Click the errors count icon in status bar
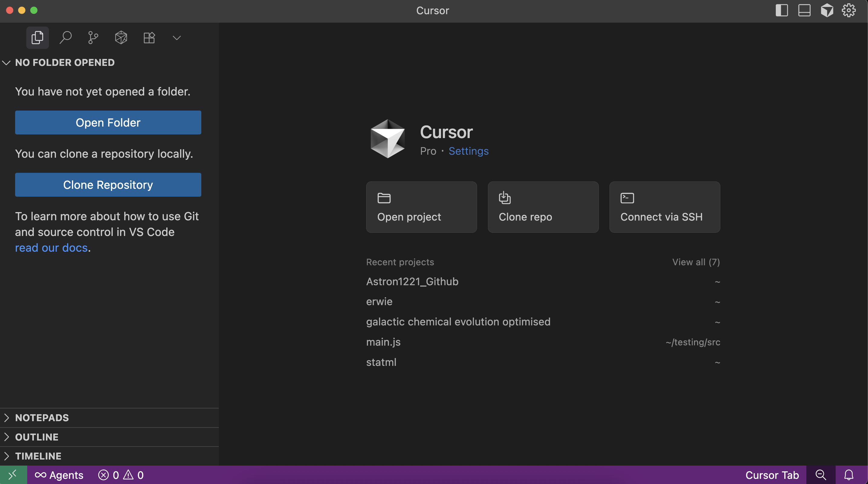This screenshot has height=484, width=868. pyautogui.click(x=103, y=475)
